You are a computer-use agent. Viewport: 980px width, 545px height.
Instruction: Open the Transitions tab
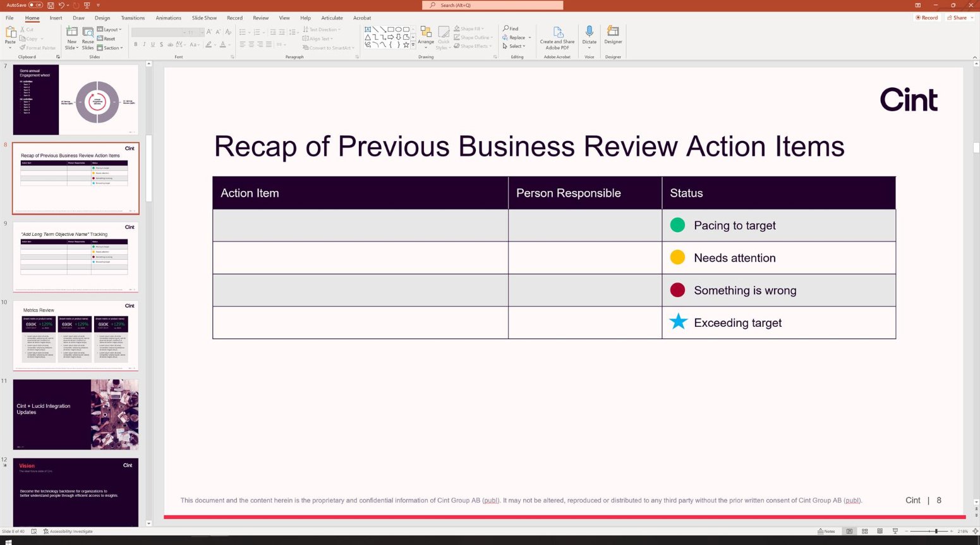tap(133, 18)
